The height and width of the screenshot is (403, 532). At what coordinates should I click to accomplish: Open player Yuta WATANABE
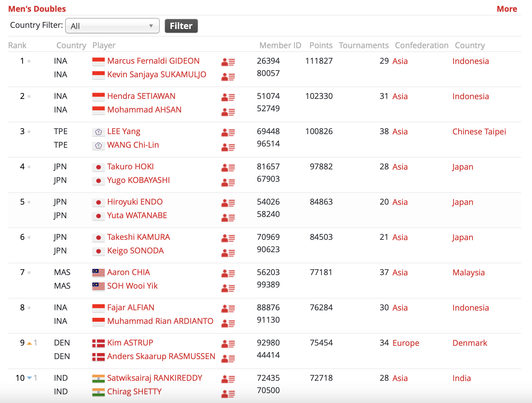coord(137,215)
